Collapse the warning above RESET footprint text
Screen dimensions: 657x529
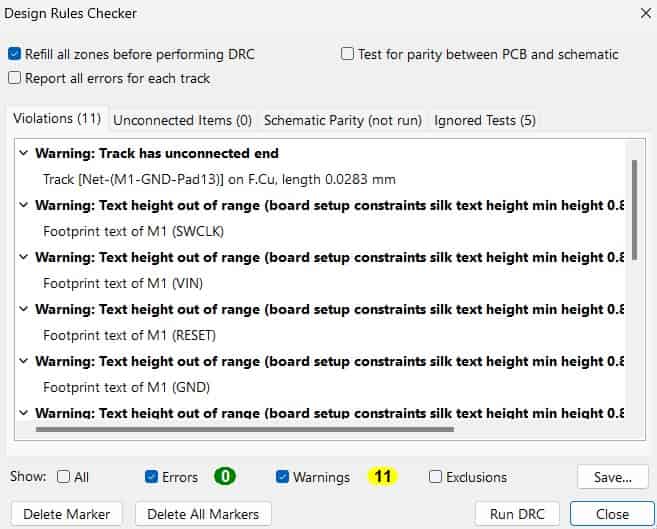[24, 309]
